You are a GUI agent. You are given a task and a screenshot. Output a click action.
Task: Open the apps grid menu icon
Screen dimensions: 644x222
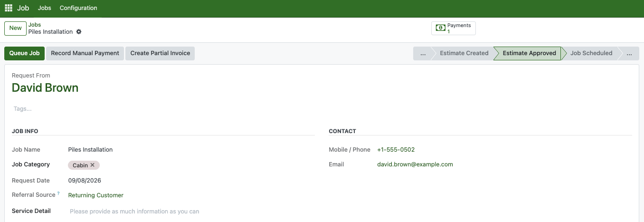point(8,8)
